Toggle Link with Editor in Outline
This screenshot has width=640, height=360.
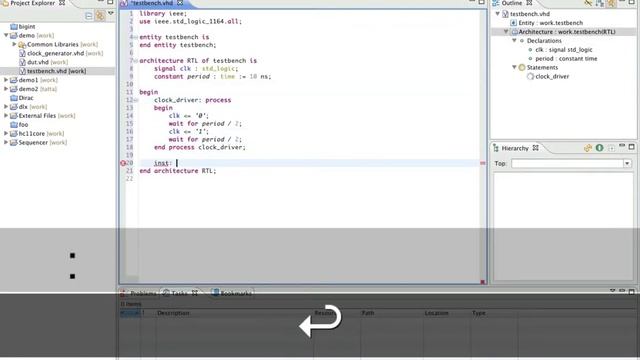[611, 3]
